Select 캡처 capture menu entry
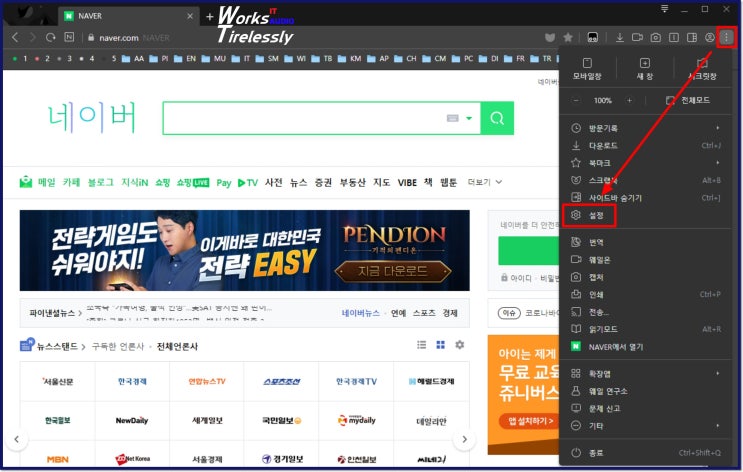The width and height of the screenshot is (743, 472). coord(646,277)
